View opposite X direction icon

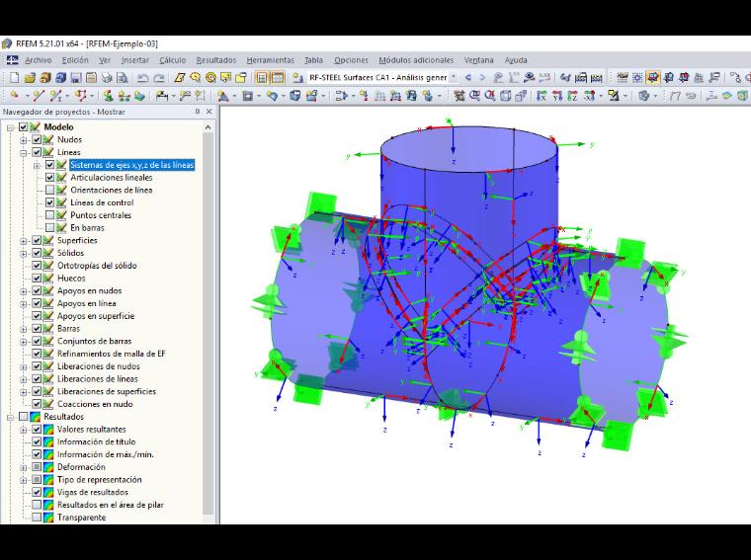point(589,96)
